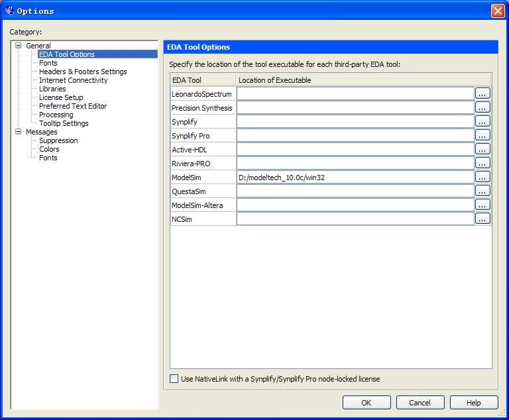Click the NCSim tool name cell
The width and height of the screenshot is (509, 420).
(203, 219)
